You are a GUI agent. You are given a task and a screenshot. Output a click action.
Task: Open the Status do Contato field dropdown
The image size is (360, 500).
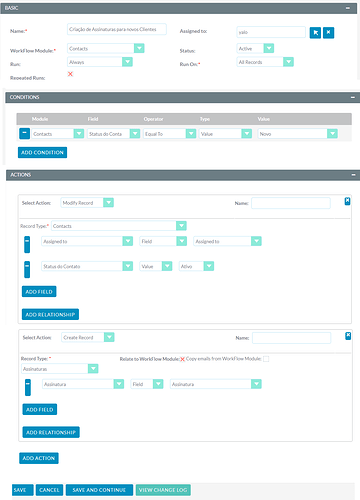click(x=87, y=266)
